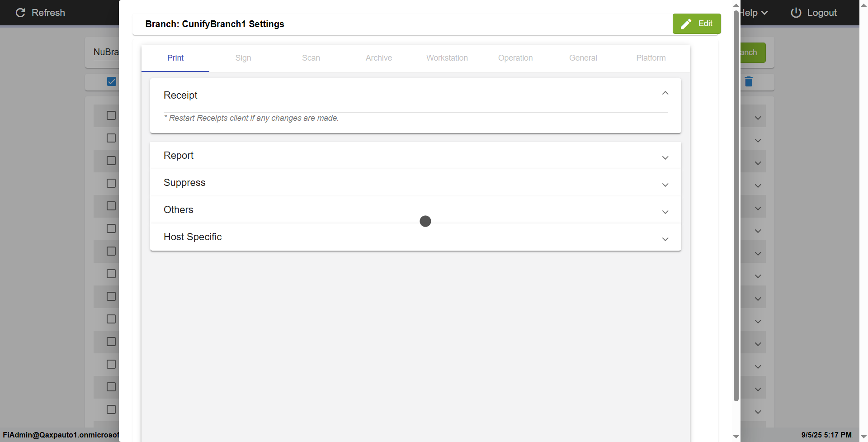Screen dimensions: 868x442
Task: Click the Refresh button in top bar
Action: coord(40,13)
